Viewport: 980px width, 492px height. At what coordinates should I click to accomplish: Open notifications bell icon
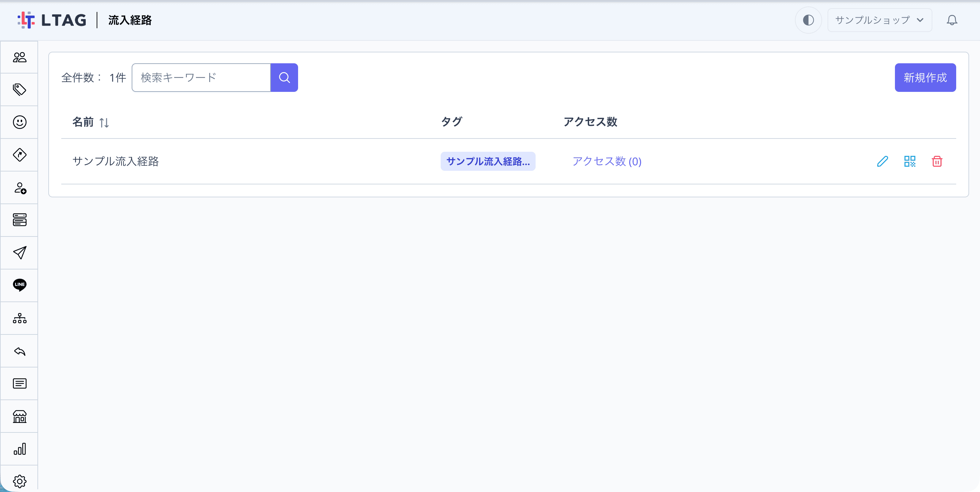tap(951, 20)
